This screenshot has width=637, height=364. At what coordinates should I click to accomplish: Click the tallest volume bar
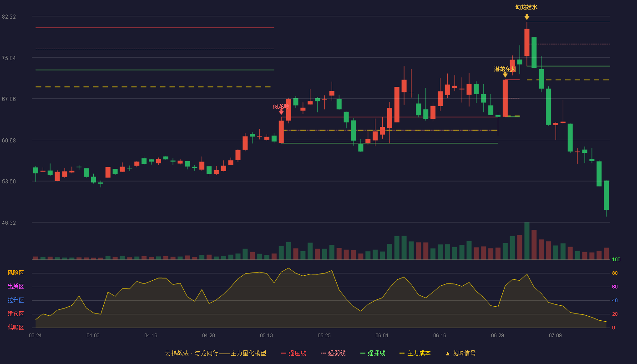[x=526, y=241]
